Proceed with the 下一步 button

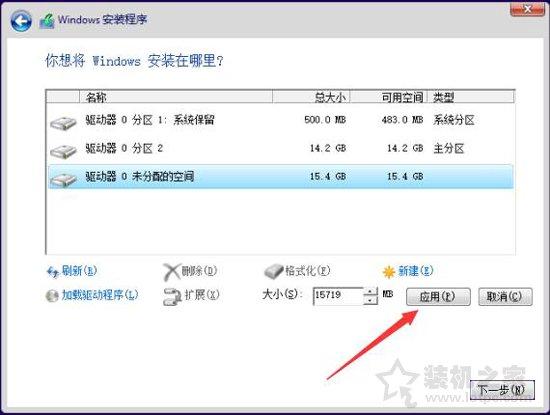click(x=502, y=389)
